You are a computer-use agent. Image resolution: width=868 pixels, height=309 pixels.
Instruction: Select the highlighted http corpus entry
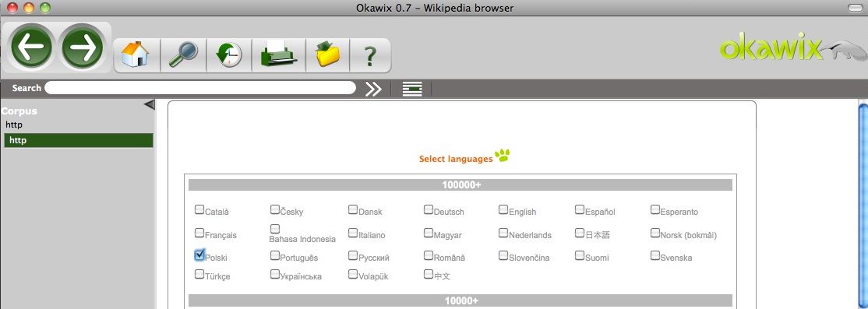(x=78, y=140)
